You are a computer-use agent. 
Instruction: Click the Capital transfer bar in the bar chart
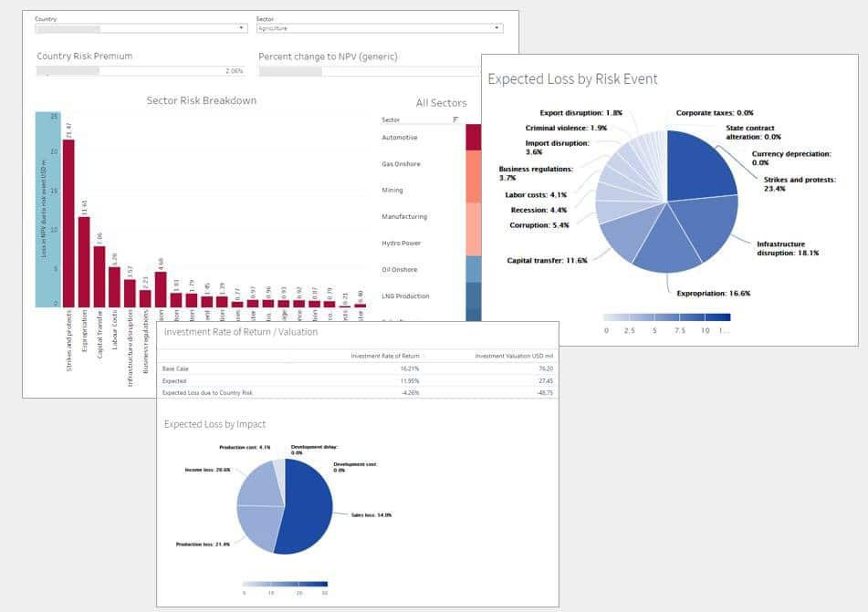pos(99,276)
